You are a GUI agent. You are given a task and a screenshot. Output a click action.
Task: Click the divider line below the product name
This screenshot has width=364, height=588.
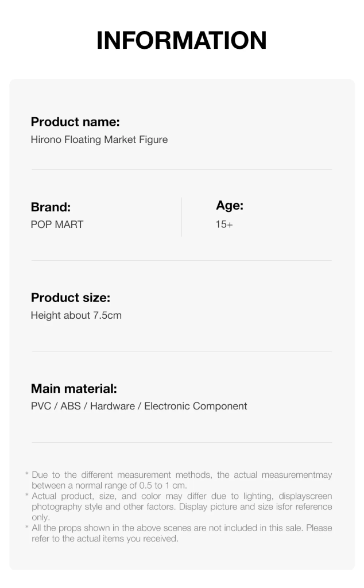tap(181, 169)
